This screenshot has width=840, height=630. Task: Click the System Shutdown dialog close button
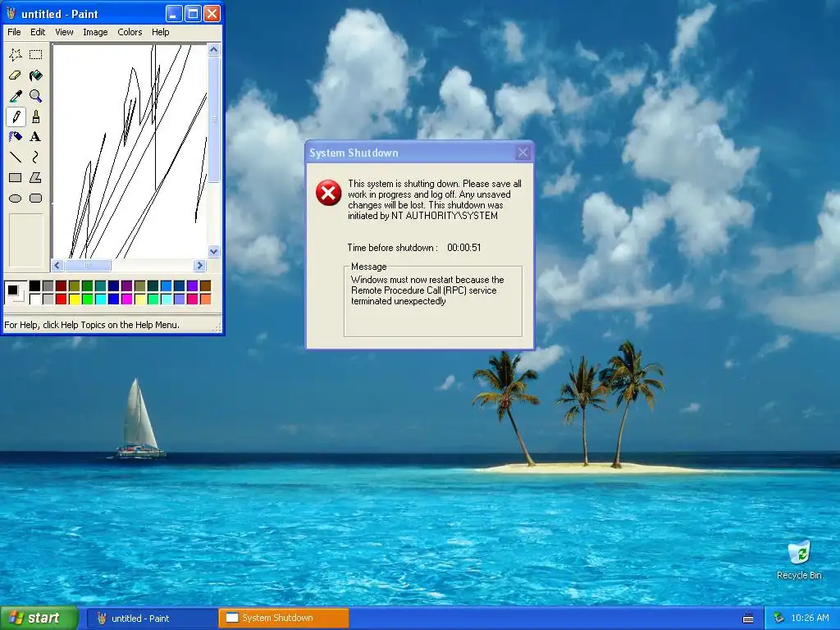point(523,153)
